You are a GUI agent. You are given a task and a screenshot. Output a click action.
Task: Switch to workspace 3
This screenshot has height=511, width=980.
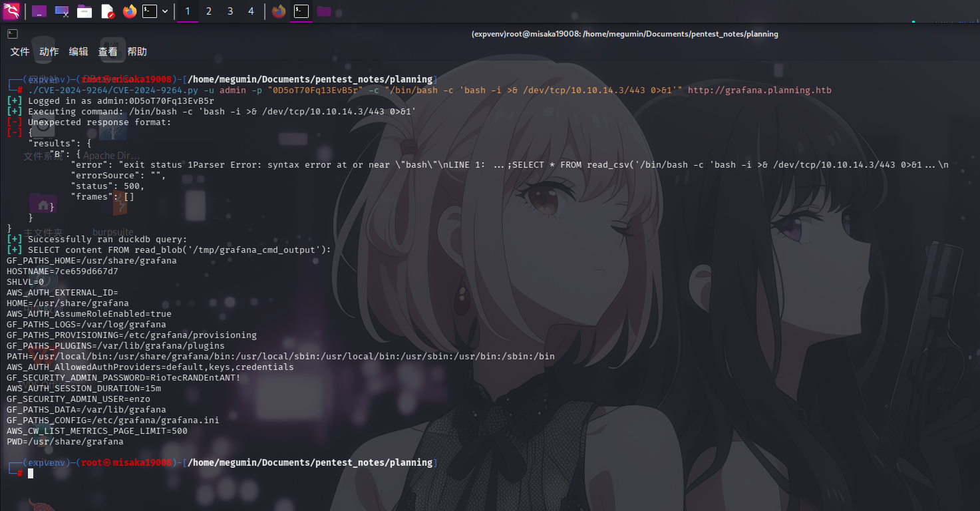click(230, 11)
